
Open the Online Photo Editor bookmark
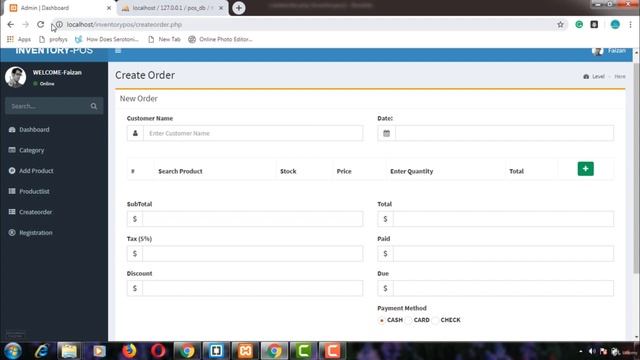tap(220, 39)
